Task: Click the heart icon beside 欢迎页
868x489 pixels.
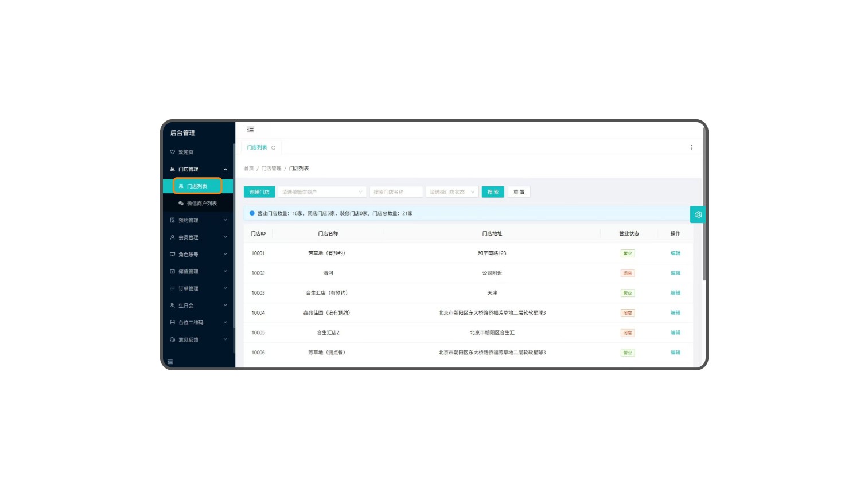Action: click(x=172, y=152)
